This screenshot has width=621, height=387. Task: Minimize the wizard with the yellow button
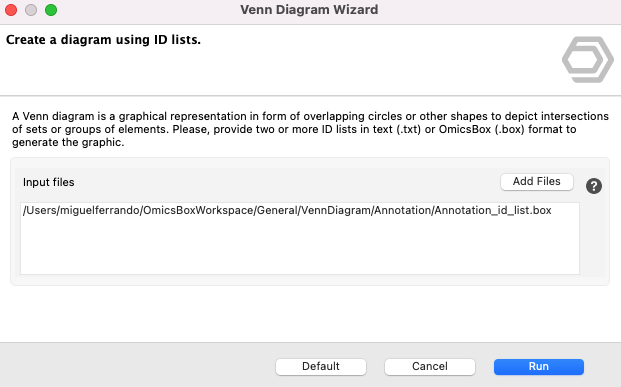(31, 10)
